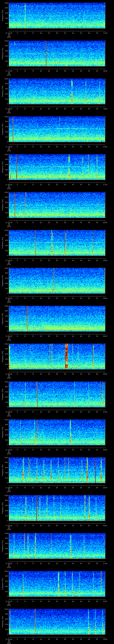Click the red vertical line in 21:17:00 panel
Screen dimensions: 114x644
click(46, 54)
